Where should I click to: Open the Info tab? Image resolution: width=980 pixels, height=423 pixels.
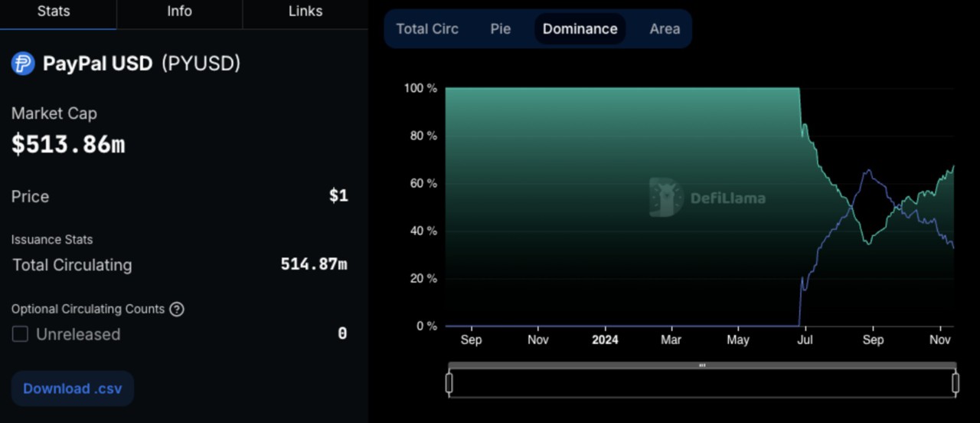(179, 11)
